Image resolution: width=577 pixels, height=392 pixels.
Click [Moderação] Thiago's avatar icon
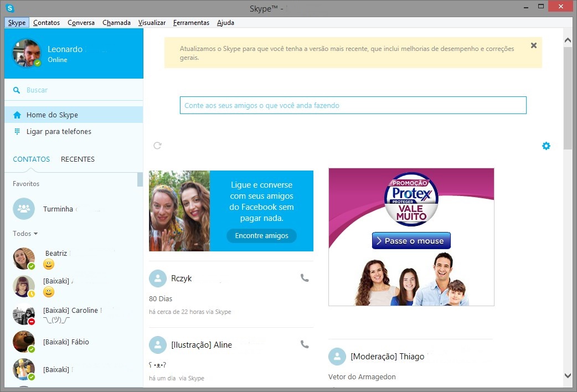(x=337, y=357)
